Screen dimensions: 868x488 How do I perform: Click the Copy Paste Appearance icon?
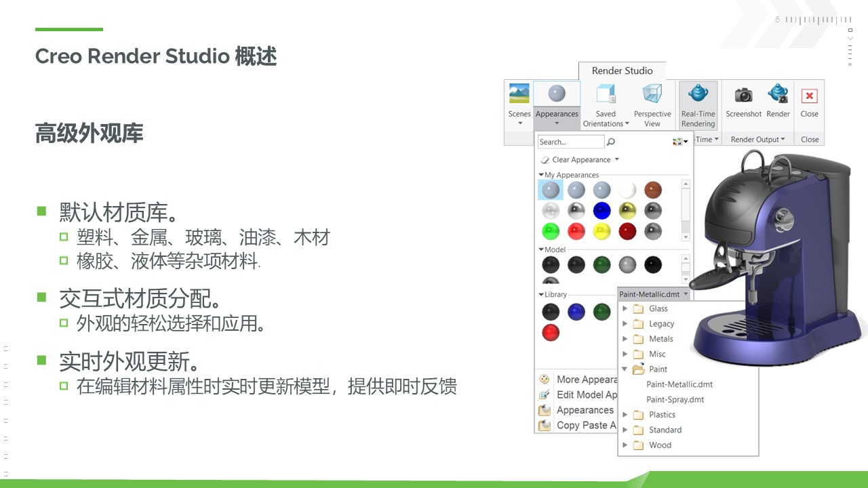coord(544,426)
